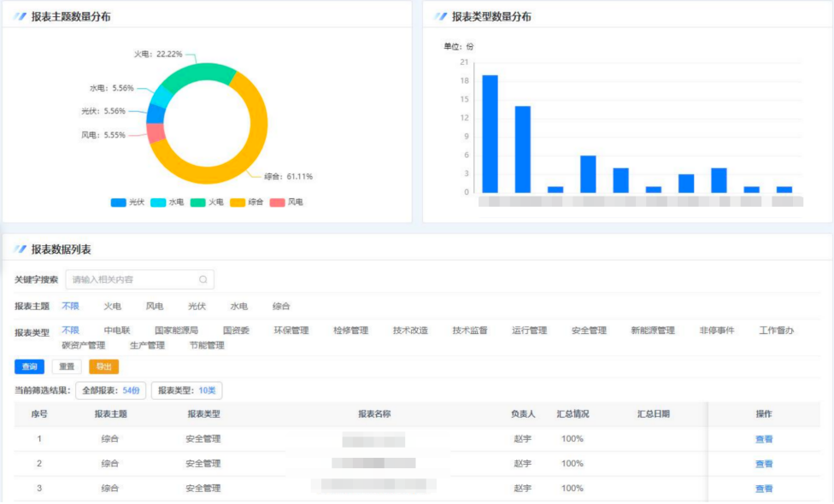Click the icon beside 报表类型数量分布 title

tap(441, 17)
